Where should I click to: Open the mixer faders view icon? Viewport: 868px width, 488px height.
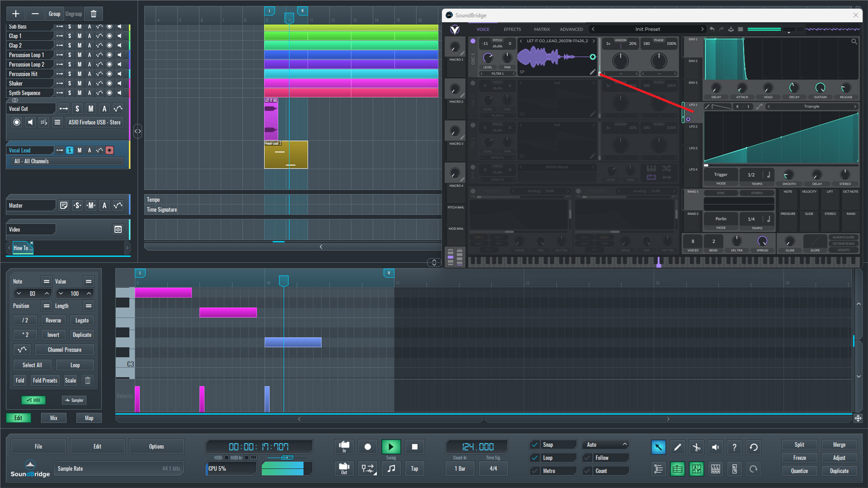[715, 469]
